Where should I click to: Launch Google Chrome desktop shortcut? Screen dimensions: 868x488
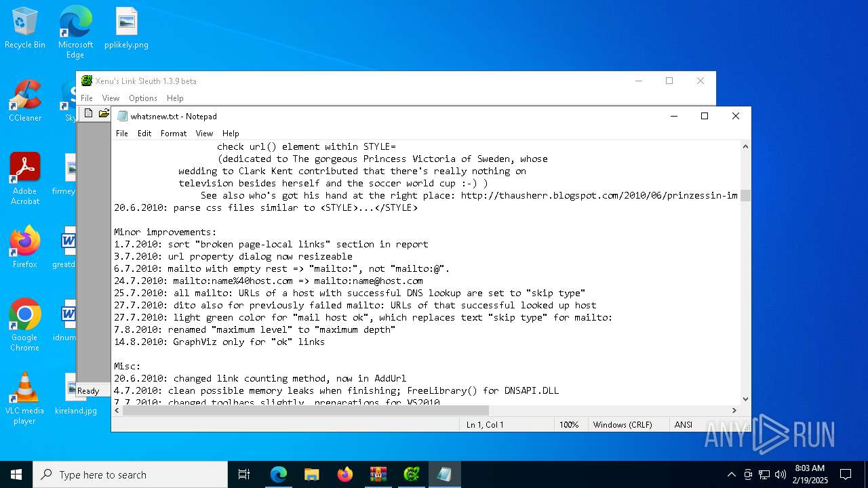pyautogui.click(x=25, y=325)
